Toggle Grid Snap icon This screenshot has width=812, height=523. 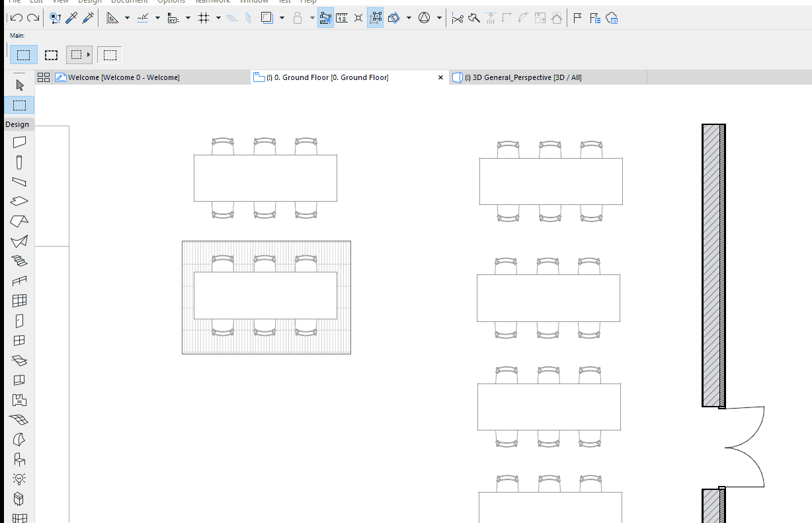point(204,19)
